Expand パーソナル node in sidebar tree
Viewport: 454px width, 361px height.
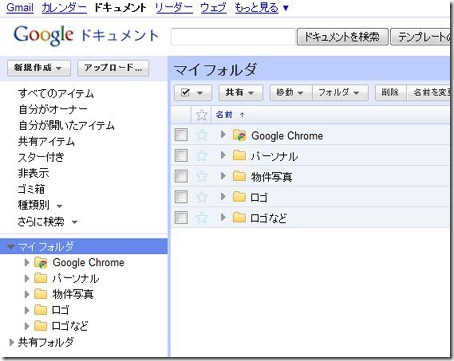[x=27, y=278]
